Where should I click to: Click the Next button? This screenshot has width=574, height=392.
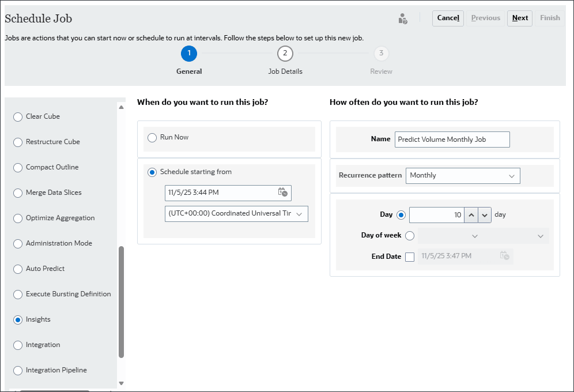coord(520,18)
